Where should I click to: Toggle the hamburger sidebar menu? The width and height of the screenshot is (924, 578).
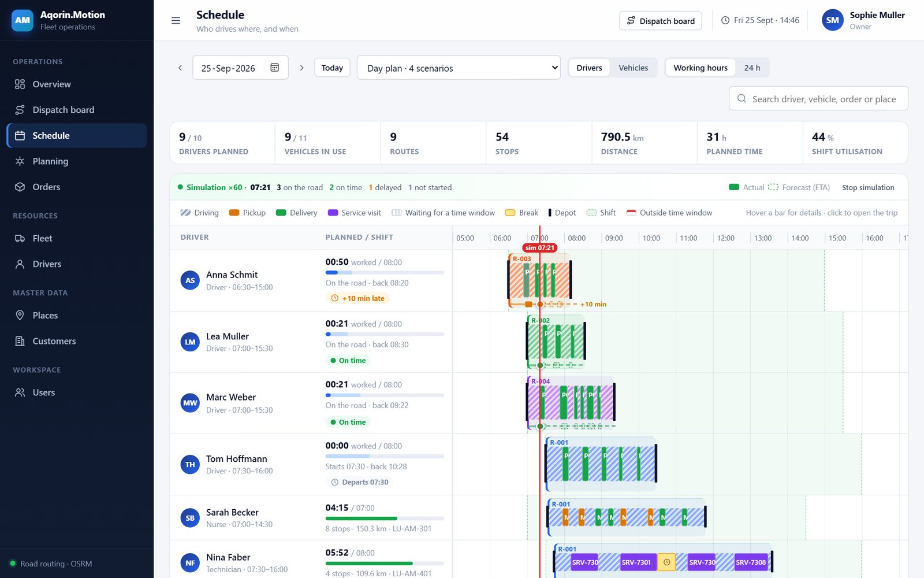[176, 21]
